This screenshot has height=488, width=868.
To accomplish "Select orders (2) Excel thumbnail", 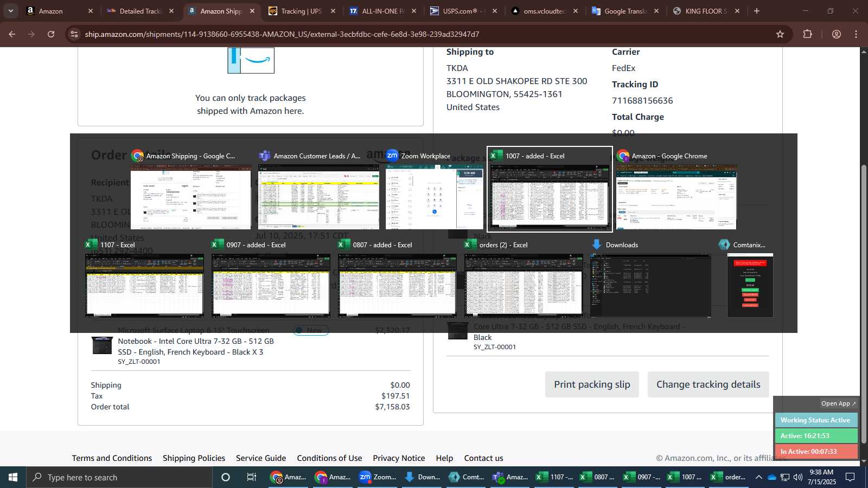I will (524, 279).
